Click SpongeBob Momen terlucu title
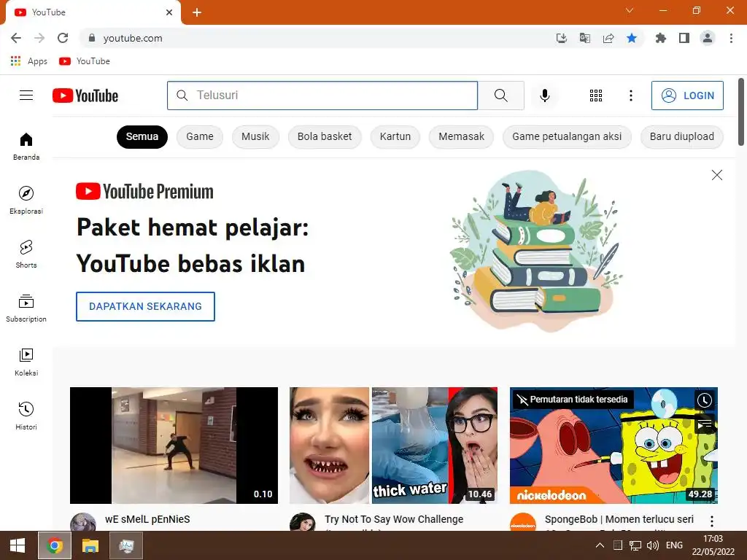 (x=619, y=519)
